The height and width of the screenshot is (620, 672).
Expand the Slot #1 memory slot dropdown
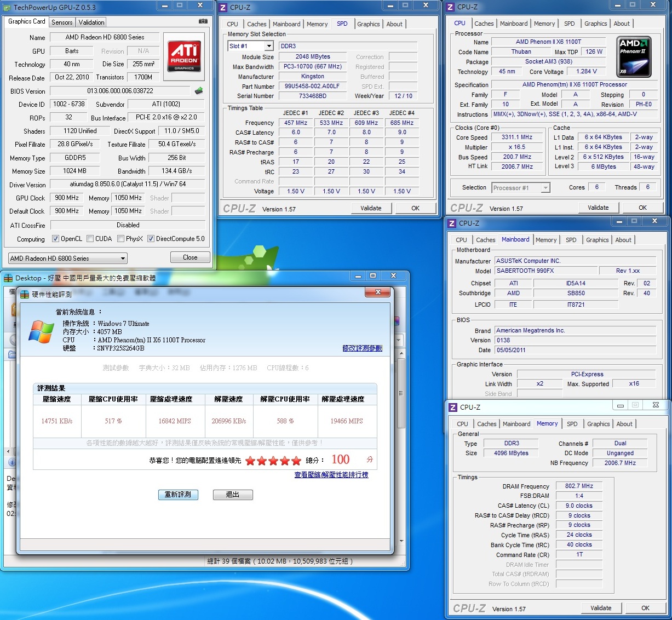250,46
